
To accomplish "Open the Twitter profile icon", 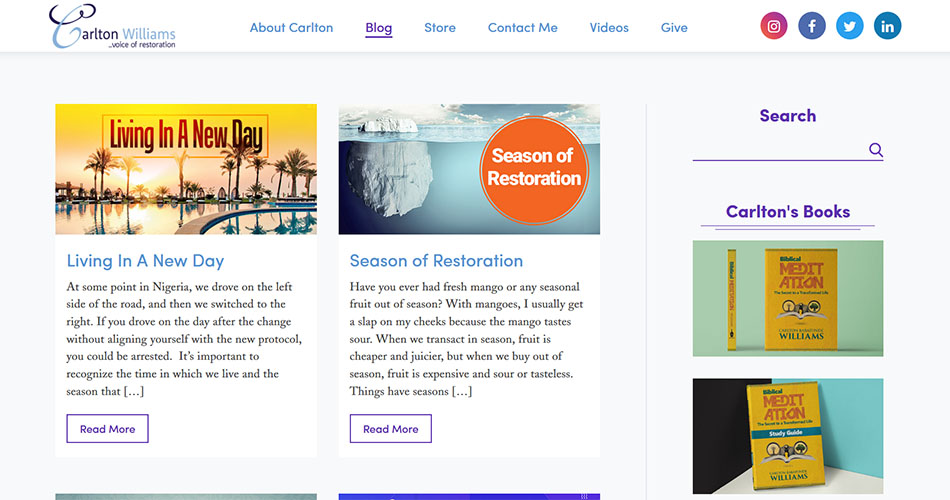I will click(x=850, y=26).
